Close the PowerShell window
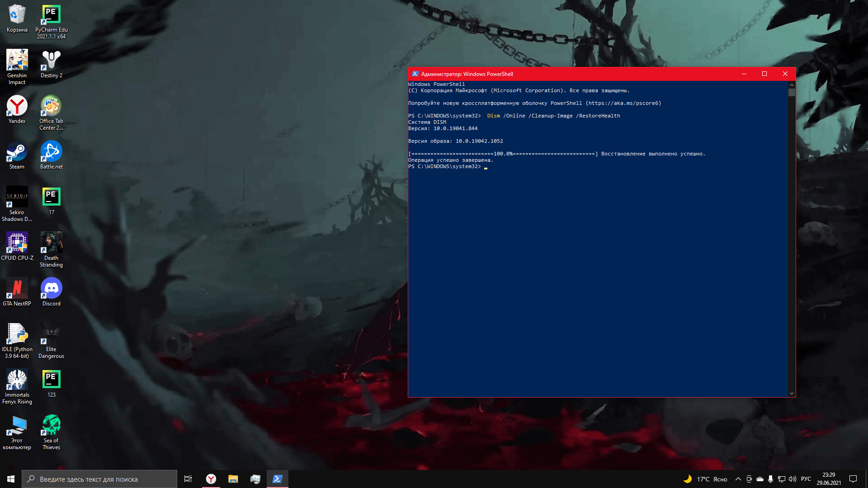The image size is (868, 488). pyautogui.click(x=785, y=74)
